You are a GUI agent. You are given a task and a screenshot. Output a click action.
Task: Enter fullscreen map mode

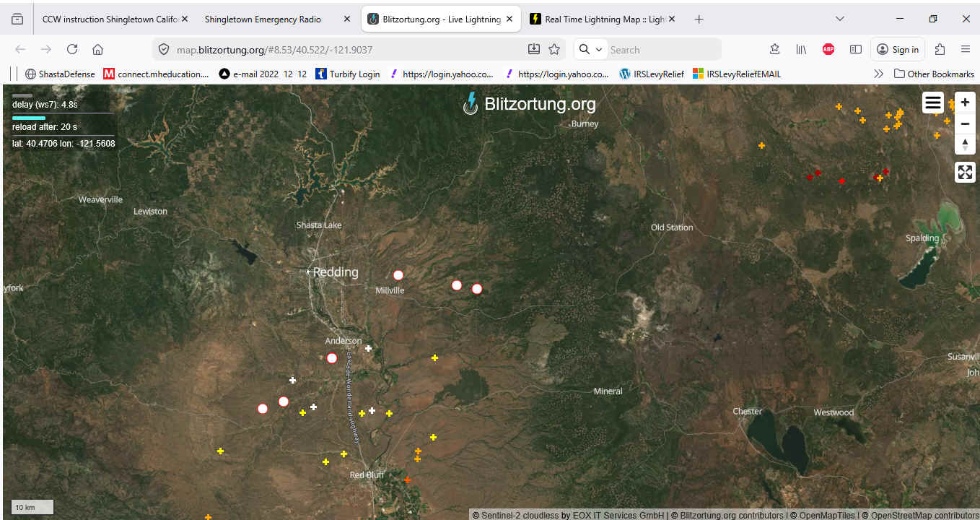point(965,172)
